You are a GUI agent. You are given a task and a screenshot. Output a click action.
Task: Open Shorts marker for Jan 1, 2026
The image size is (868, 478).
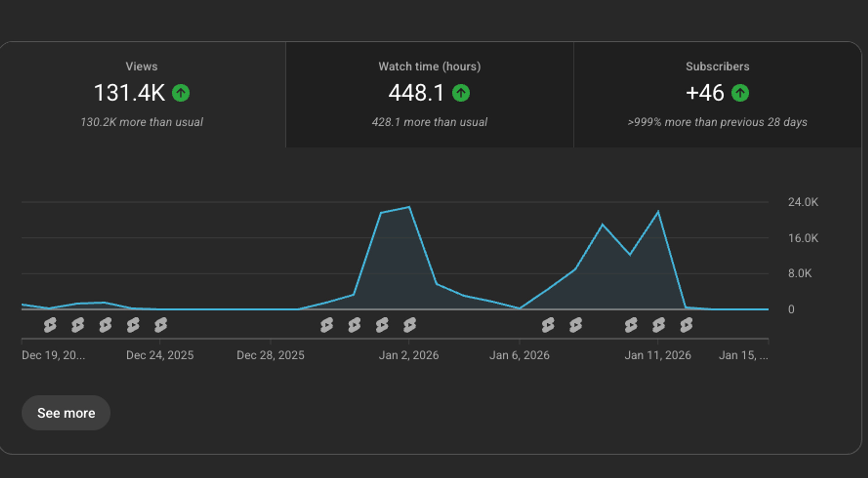[x=382, y=325]
